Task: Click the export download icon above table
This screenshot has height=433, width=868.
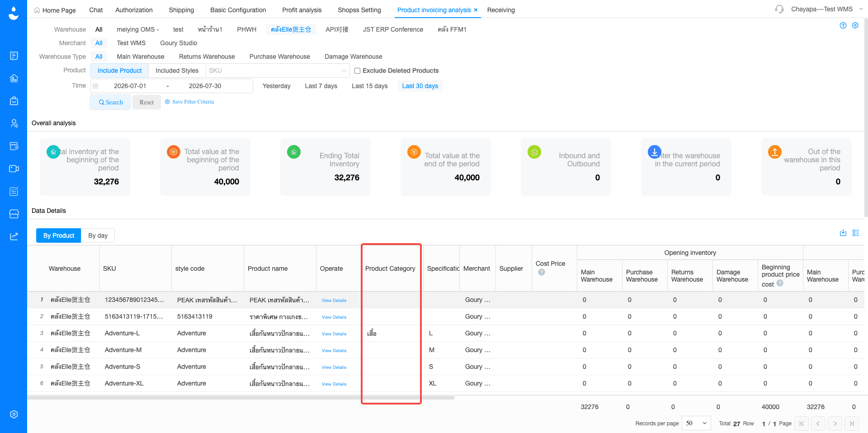Action: tap(843, 233)
